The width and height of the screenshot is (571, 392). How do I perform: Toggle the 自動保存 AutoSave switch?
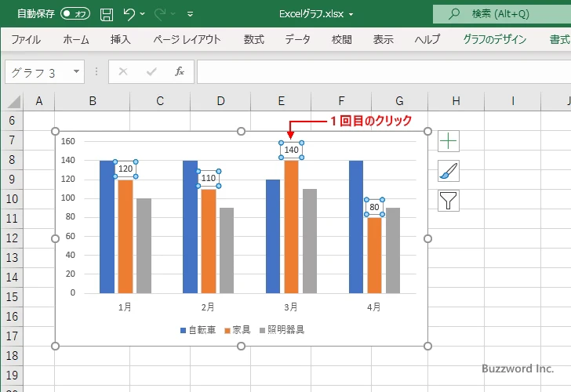tap(75, 14)
